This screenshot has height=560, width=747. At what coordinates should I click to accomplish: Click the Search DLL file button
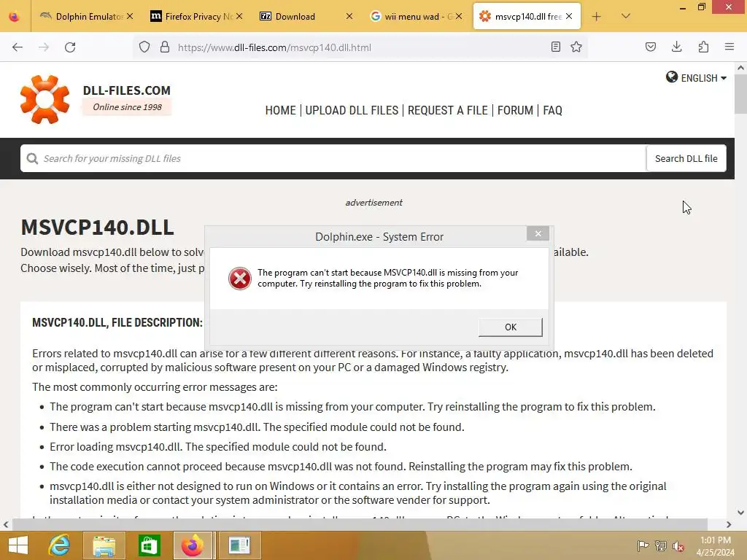[x=686, y=158]
